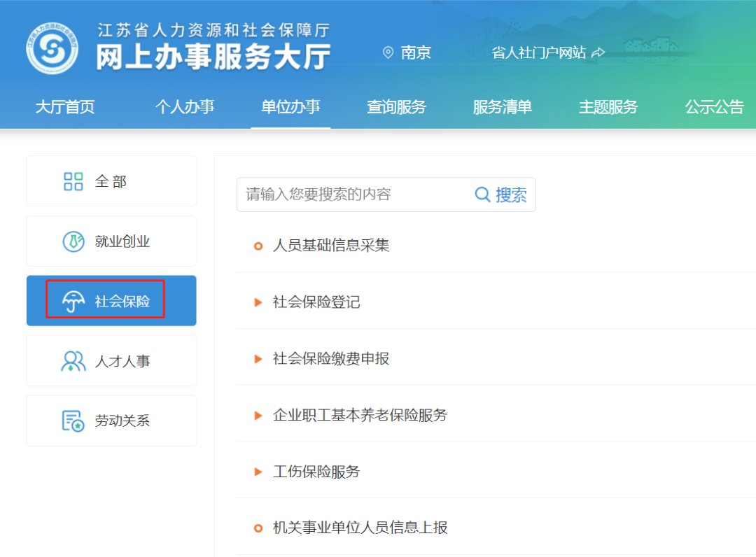Expand the 社会保险缴费申报 section arrow
Image resolution: width=756 pixels, height=557 pixels.
[x=258, y=359]
